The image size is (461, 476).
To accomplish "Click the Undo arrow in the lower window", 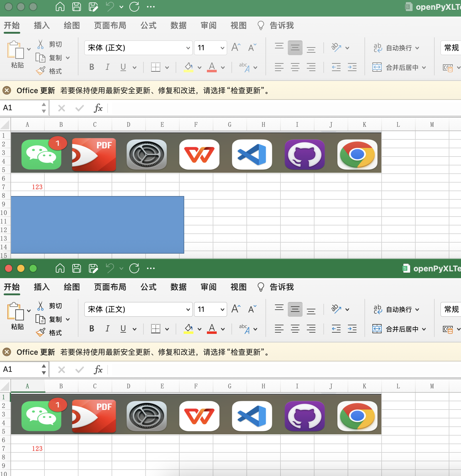I will [110, 268].
